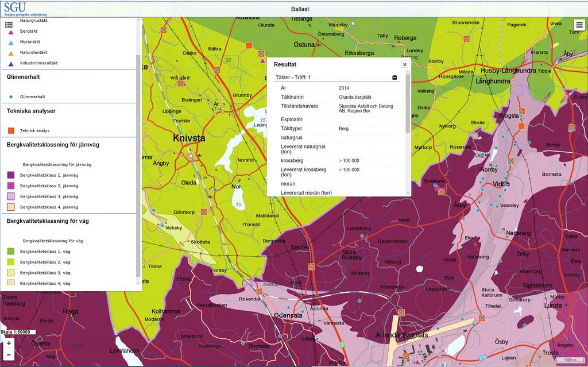Select the orange marker below Svealund
The image size is (588, 367).
pyautogui.click(x=442, y=191)
